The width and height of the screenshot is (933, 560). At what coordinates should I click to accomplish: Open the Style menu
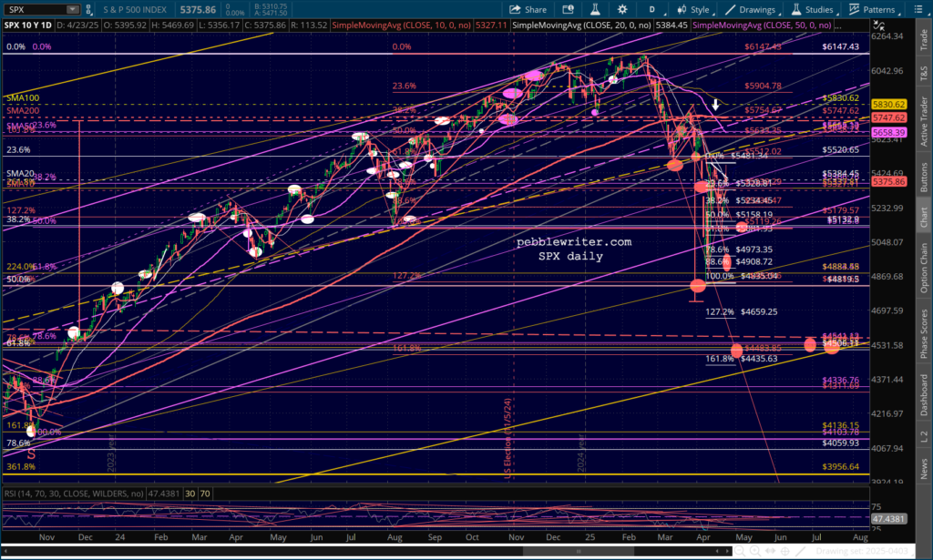tap(693, 9)
